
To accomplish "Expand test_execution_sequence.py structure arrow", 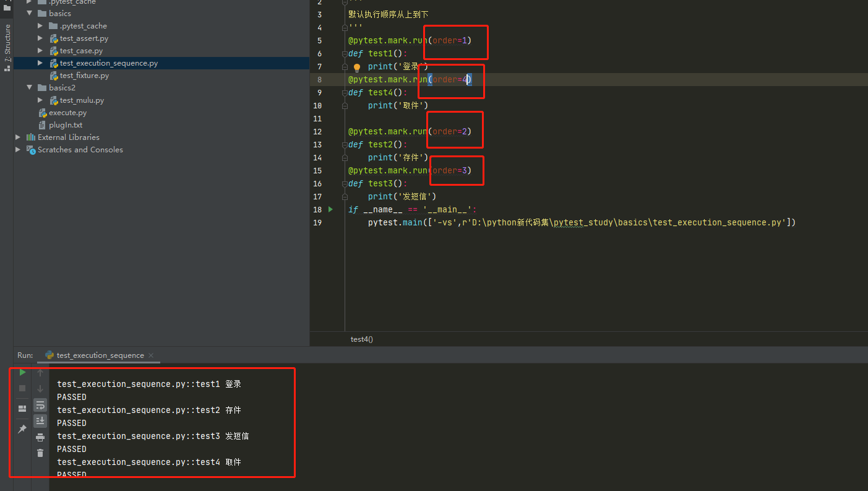I will pyautogui.click(x=40, y=63).
